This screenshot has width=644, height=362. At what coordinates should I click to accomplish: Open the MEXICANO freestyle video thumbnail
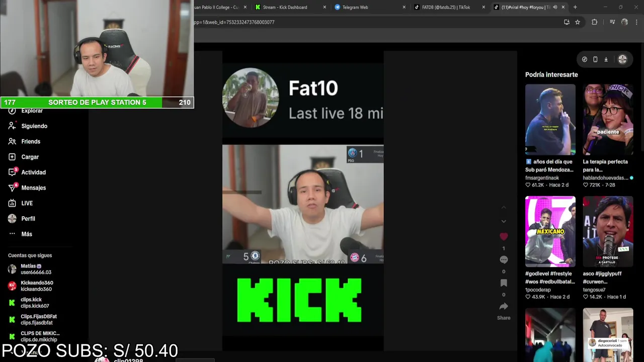[550, 231]
